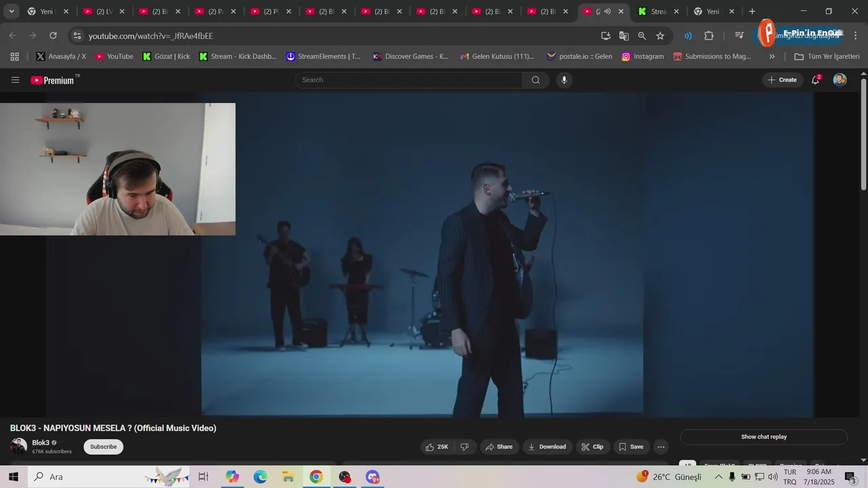
Task: Switch to the first Yeni tab
Action: 47,12
